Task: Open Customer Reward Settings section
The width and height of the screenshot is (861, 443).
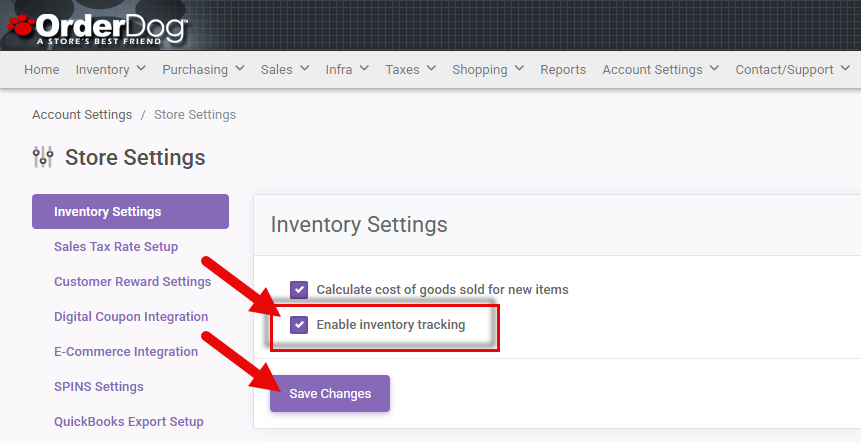Action: (x=132, y=282)
